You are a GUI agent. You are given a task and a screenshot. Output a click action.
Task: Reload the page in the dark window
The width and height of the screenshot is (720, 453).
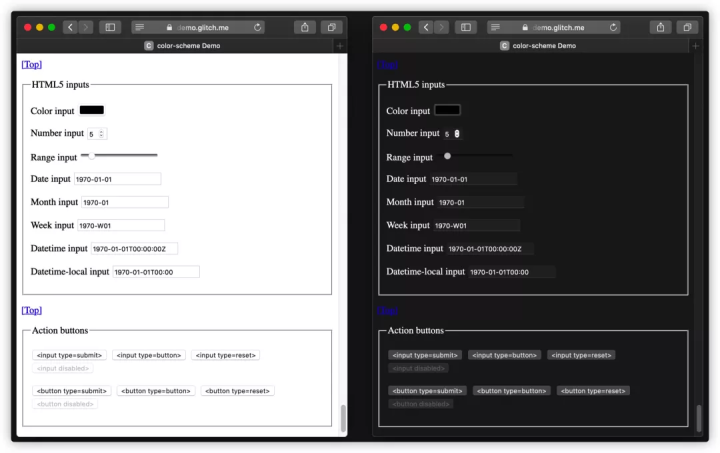point(614,27)
